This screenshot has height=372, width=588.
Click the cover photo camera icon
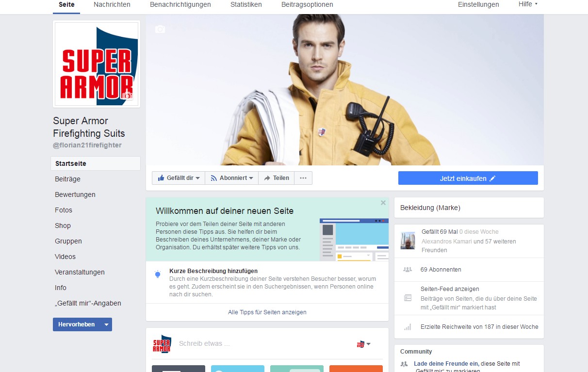coord(160,30)
